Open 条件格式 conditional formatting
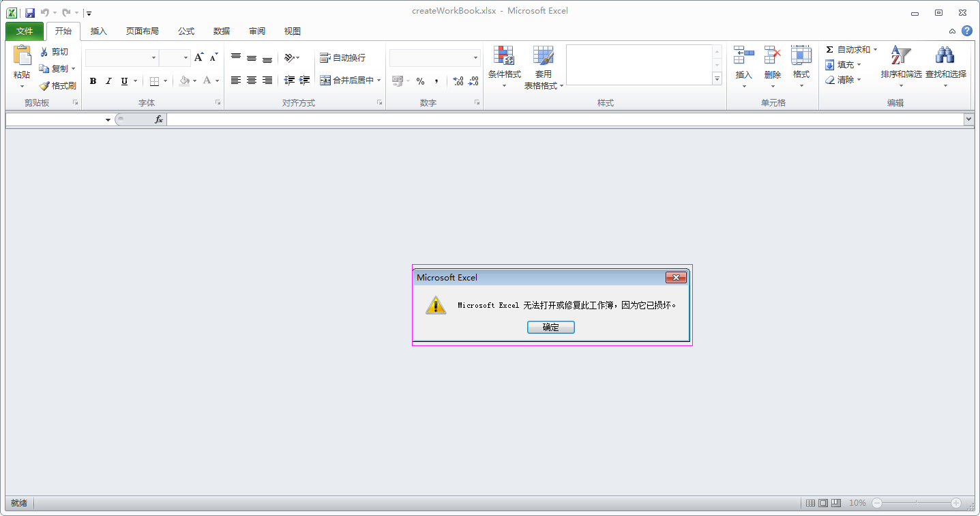The image size is (980, 516). click(x=505, y=68)
